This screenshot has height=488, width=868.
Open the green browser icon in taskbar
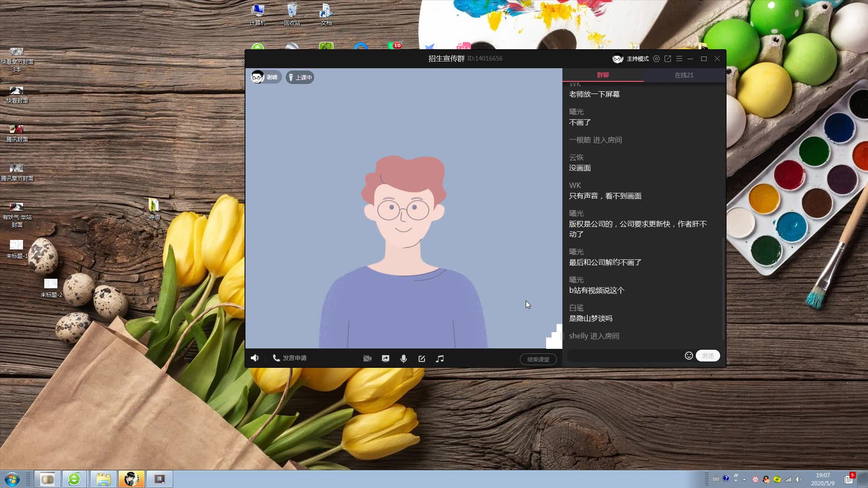click(74, 479)
